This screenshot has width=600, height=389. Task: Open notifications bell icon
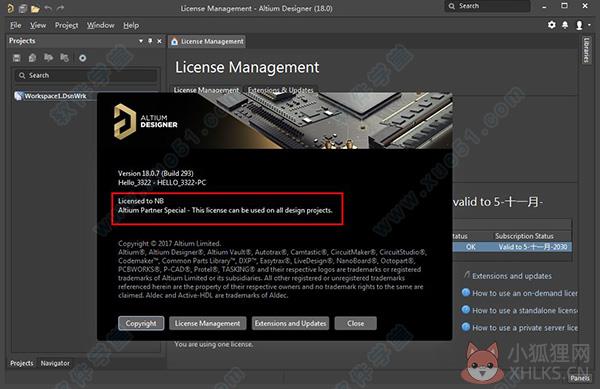pyautogui.click(x=565, y=25)
